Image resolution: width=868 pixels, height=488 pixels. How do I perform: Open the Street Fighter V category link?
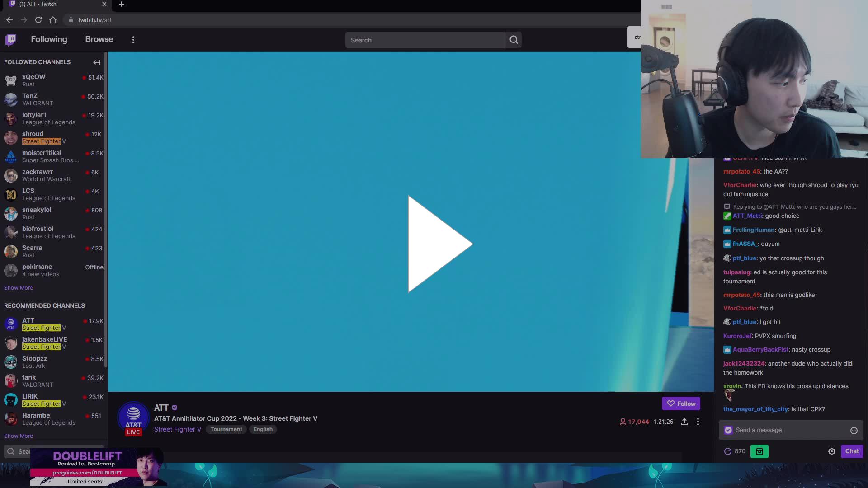coord(177,429)
